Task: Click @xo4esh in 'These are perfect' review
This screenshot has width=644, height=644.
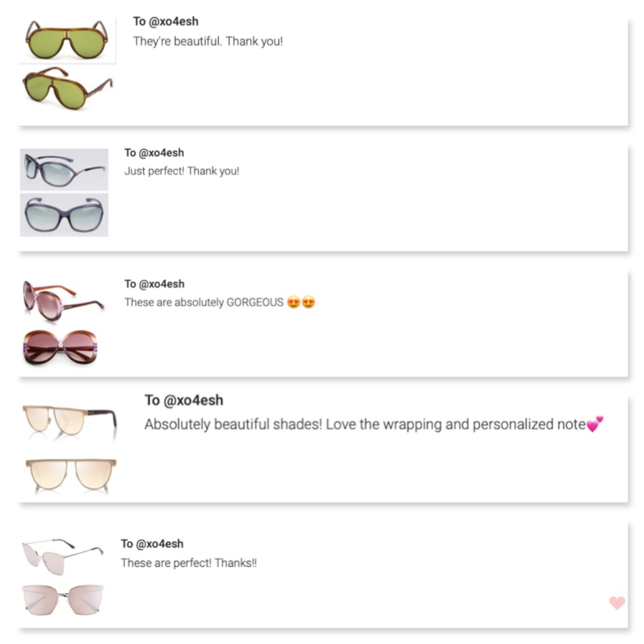Action: (x=160, y=544)
